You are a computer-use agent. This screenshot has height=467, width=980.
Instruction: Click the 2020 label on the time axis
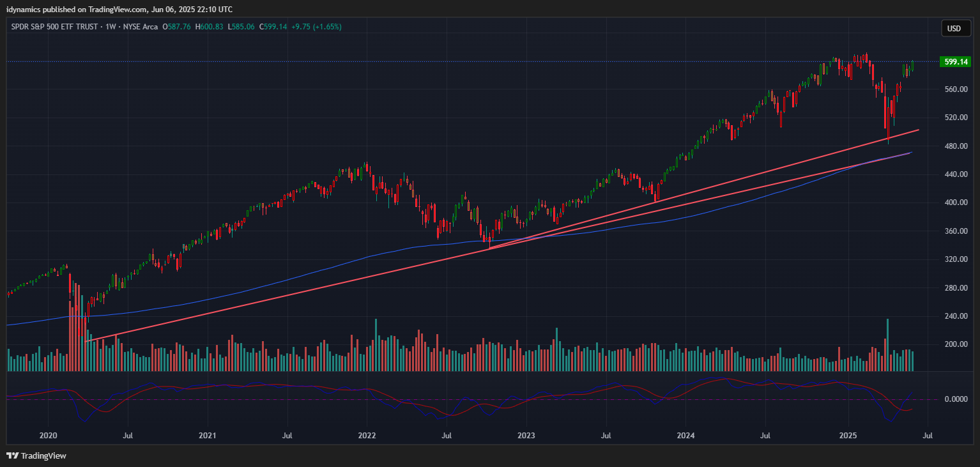[x=49, y=436]
